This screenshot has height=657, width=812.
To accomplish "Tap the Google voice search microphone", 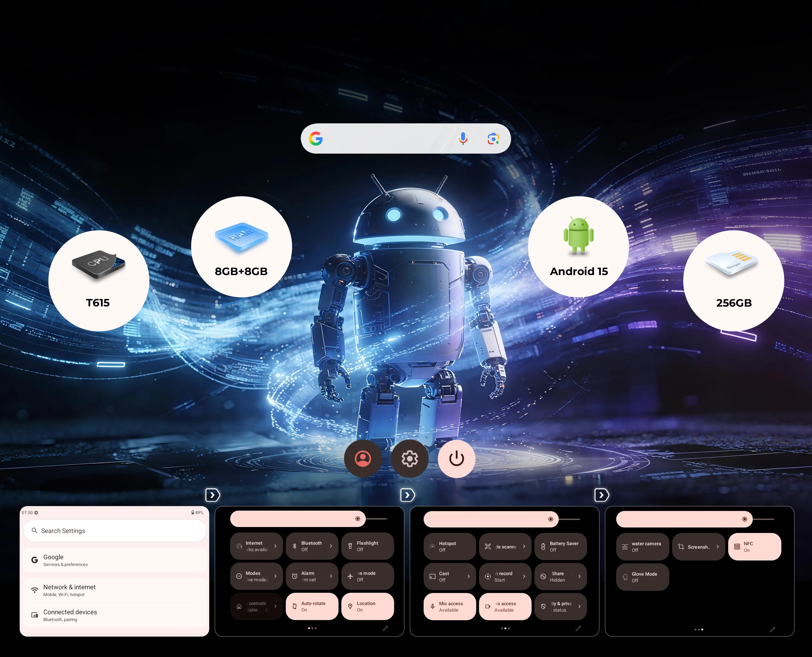I will [x=463, y=139].
